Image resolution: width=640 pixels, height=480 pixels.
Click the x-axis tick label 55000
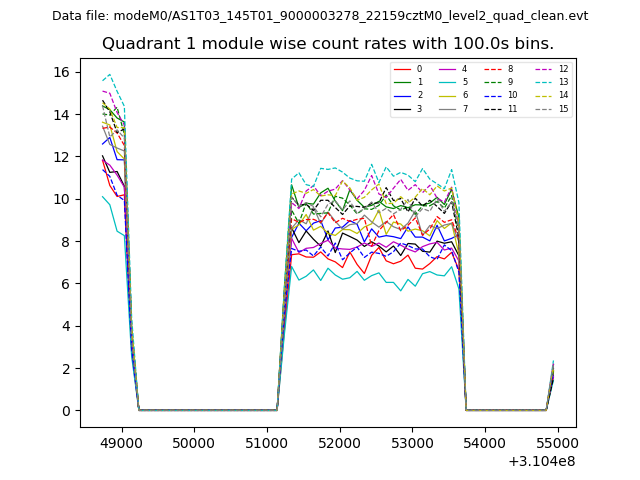558,441
